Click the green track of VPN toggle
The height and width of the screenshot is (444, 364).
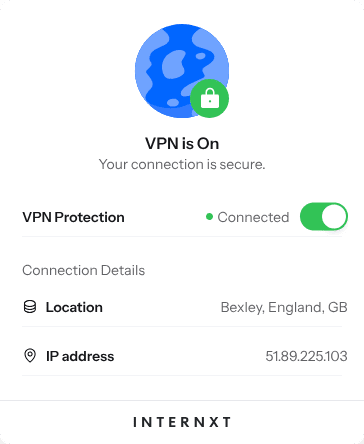tap(310, 217)
